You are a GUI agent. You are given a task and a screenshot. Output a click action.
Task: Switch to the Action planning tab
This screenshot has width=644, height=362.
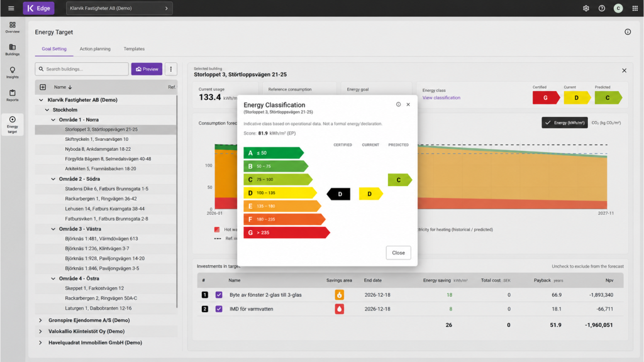pos(95,49)
